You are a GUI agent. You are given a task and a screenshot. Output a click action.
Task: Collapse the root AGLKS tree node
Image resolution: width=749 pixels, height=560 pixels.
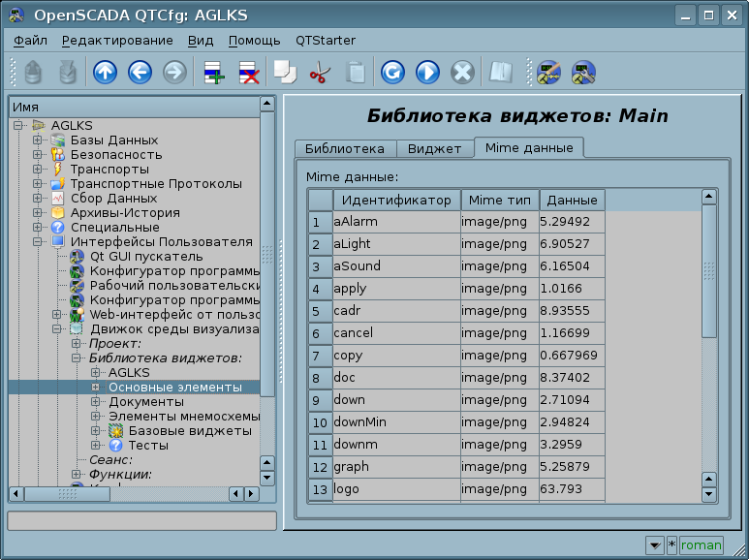pos(18,125)
